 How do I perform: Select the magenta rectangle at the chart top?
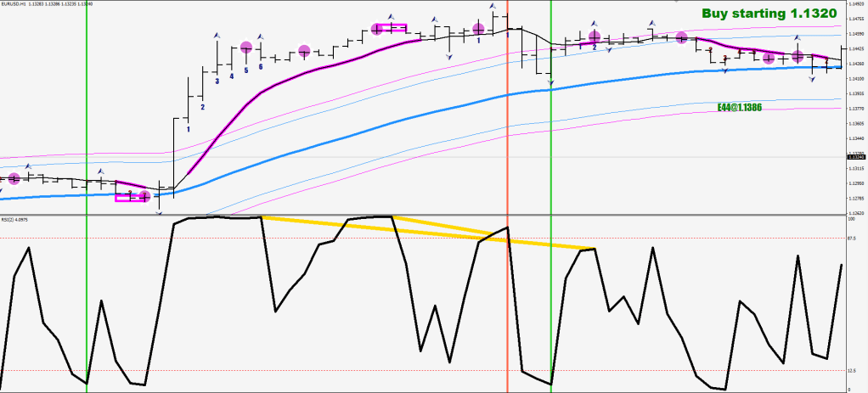tap(392, 28)
